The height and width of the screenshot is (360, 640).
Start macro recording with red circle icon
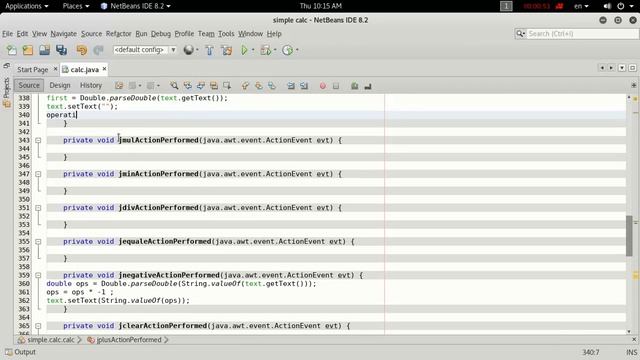click(323, 86)
